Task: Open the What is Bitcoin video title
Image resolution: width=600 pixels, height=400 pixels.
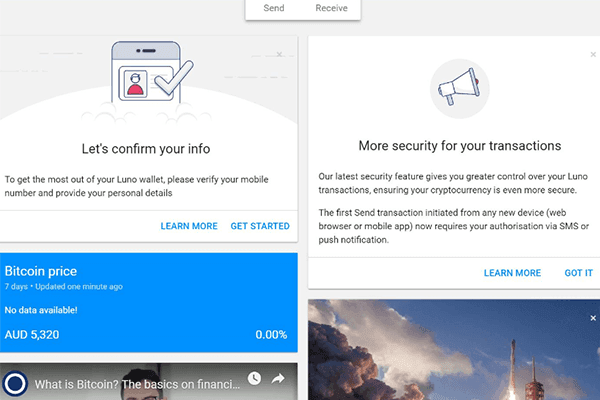Action: coord(137,384)
